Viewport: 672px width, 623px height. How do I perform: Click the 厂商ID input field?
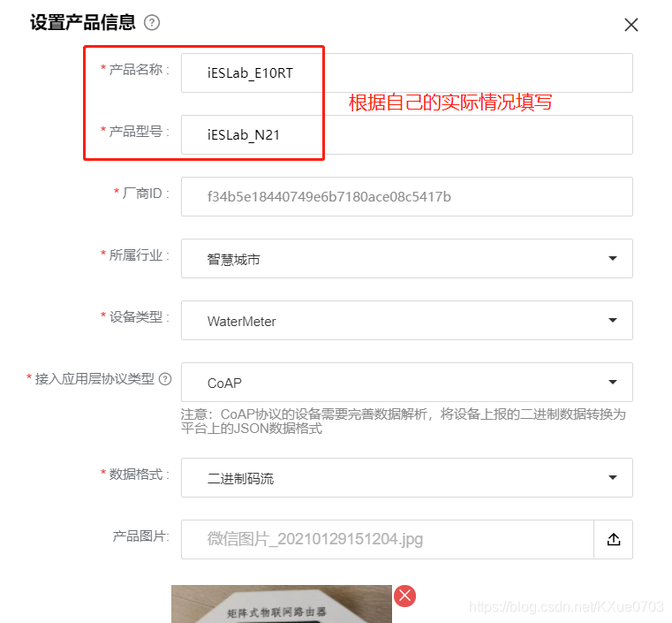point(407,196)
